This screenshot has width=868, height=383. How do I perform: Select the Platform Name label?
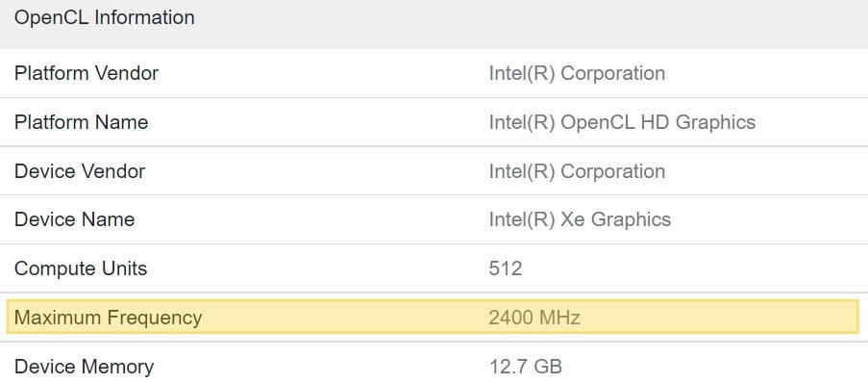click(82, 122)
